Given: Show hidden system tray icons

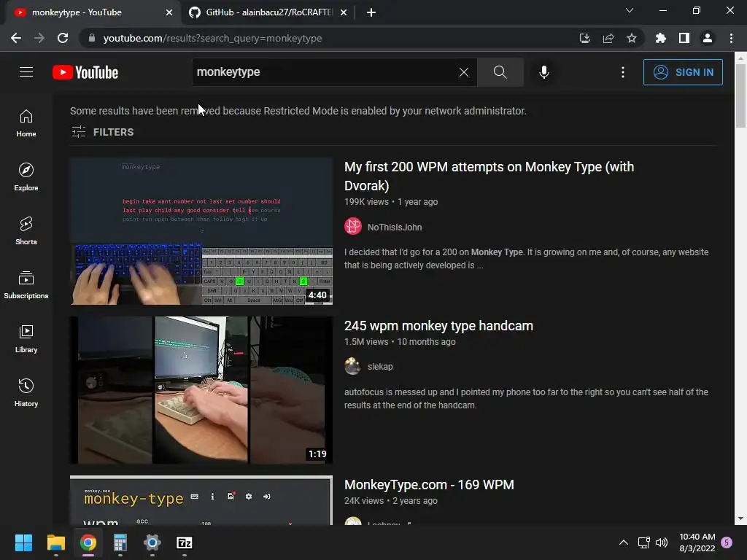Looking at the screenshot, I should (623, 542).
